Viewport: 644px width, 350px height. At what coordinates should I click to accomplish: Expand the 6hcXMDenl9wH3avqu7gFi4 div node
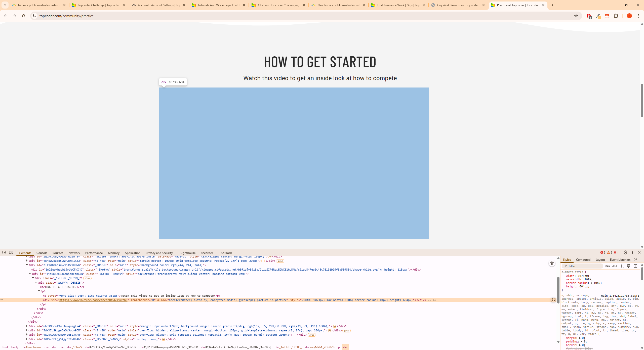[27, 326]
